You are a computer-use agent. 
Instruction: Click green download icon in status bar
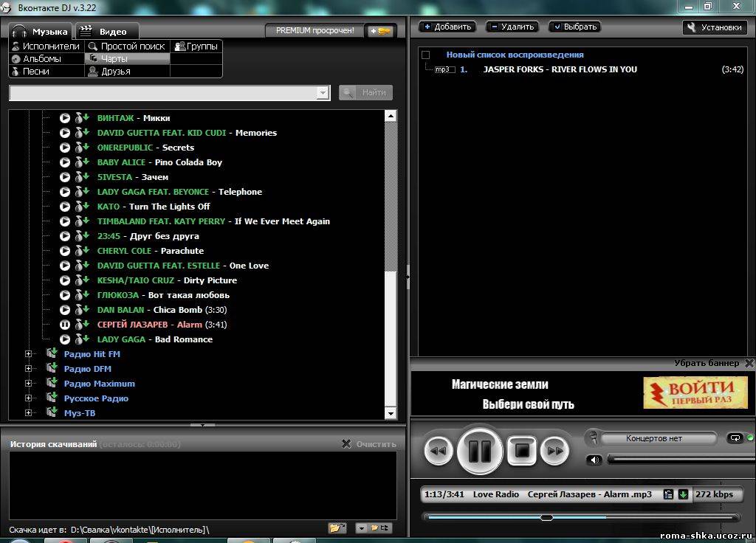click(683, 494)
